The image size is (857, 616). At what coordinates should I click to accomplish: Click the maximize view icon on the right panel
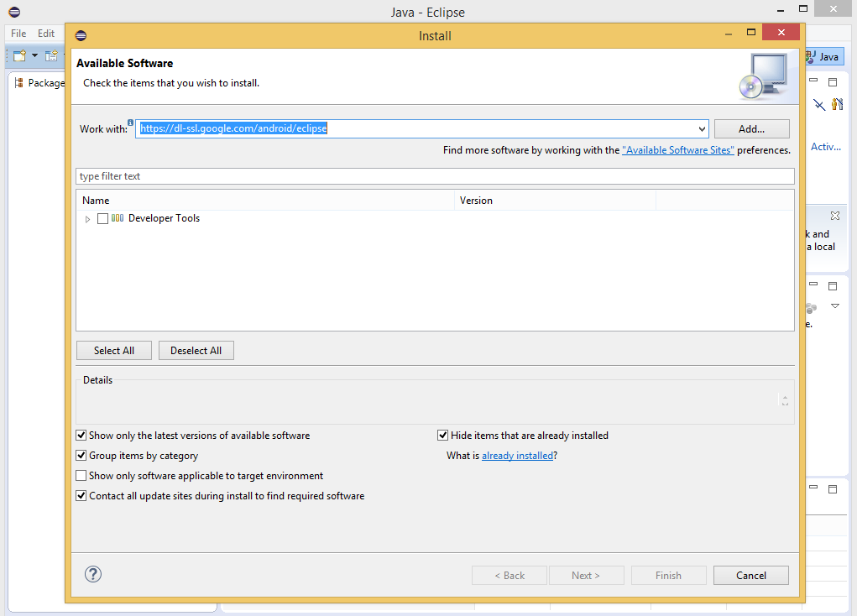[x=832, y=81]
